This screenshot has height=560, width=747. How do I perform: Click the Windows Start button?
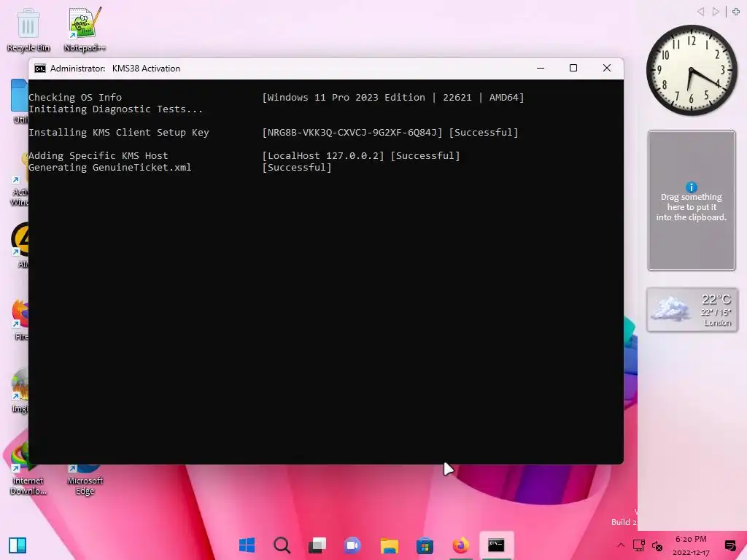point(247,545)
